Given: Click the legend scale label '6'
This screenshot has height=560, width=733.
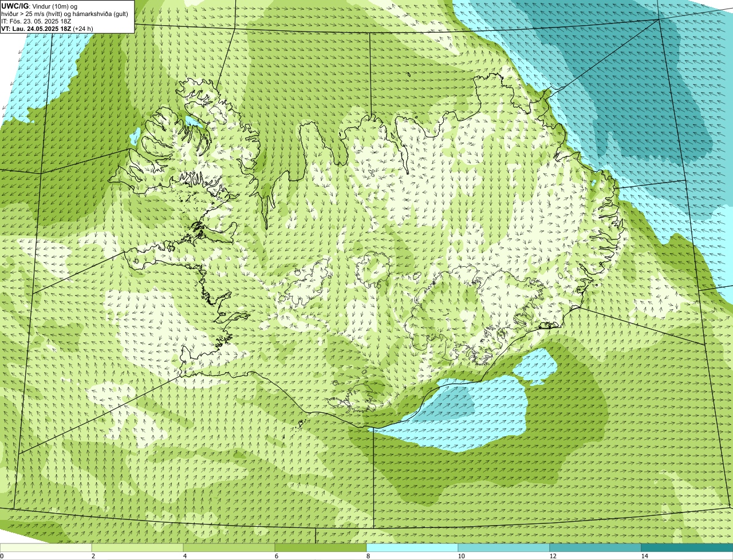Looking at the screenshot, I should click(x=276, y=556).
